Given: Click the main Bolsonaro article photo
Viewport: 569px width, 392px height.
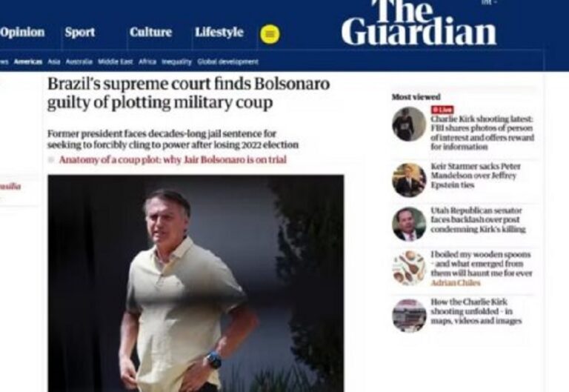Looking at the screenshot, I should pos(196,283).
